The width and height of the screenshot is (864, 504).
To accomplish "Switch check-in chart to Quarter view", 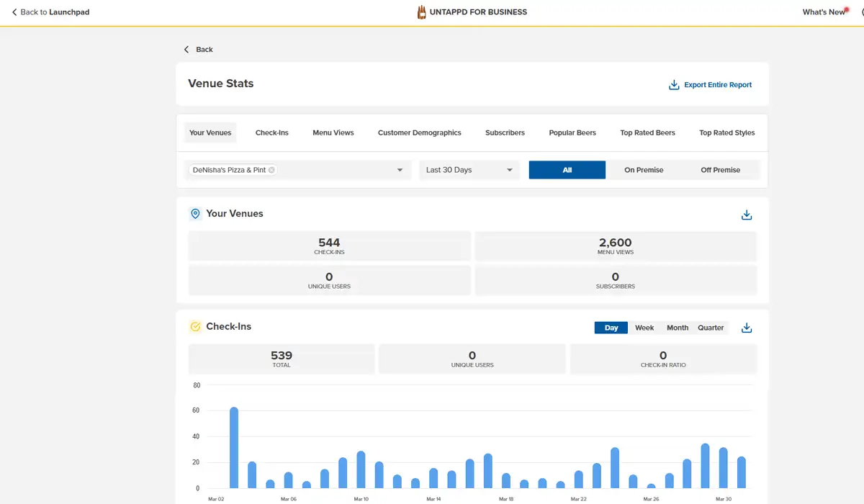I will (x=711, y=327).
